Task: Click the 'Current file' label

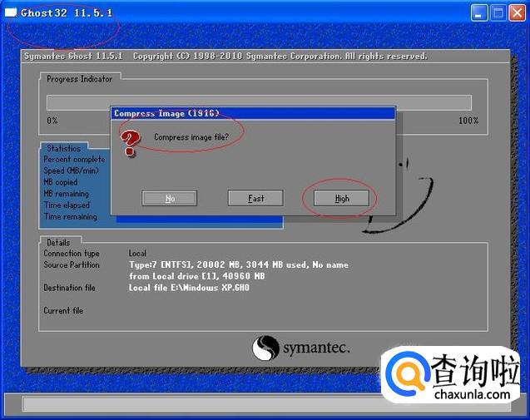Action: point(63,310)
